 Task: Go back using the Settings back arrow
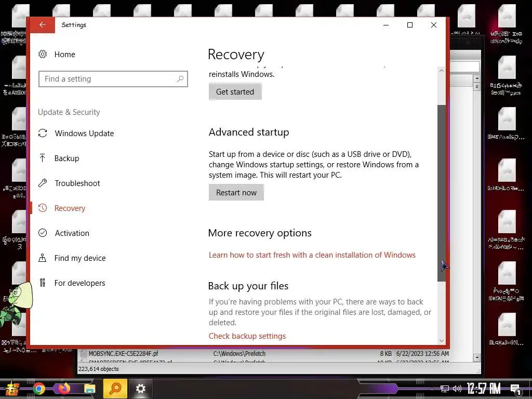43,25
